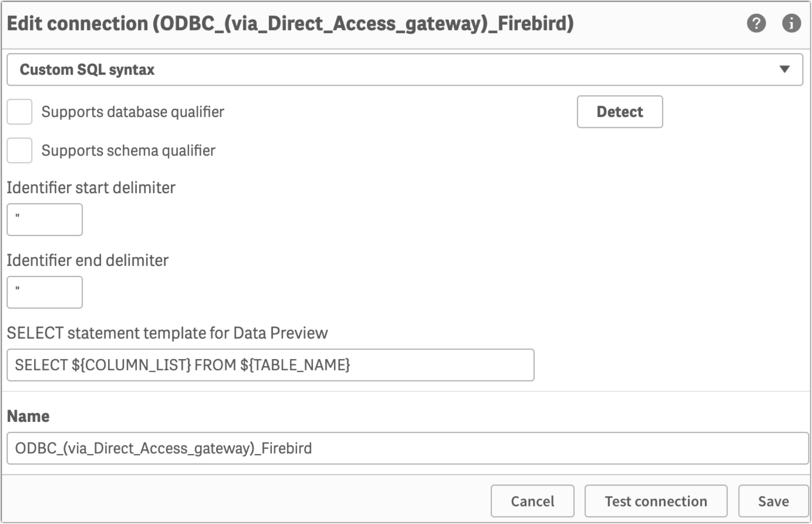
Task: Click the Name label above the name box
Action: pyautogui.click(x=28, y=416)
